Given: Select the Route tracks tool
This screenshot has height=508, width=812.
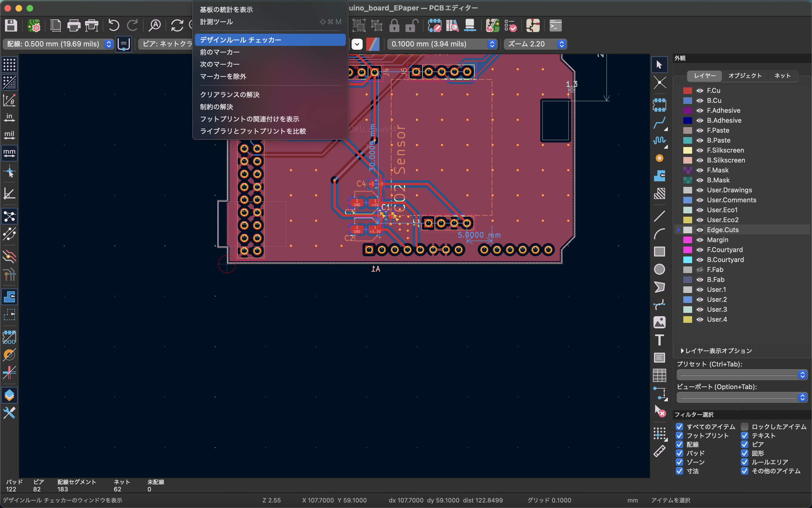Looking at the screenshot, I should pos(659,123).
